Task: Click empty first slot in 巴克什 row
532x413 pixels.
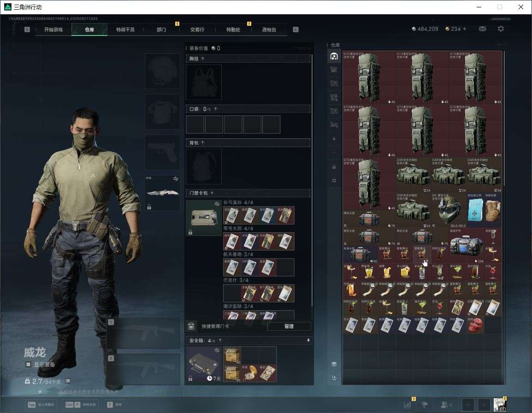Action: pyautogui.click(x=232, y=293)
